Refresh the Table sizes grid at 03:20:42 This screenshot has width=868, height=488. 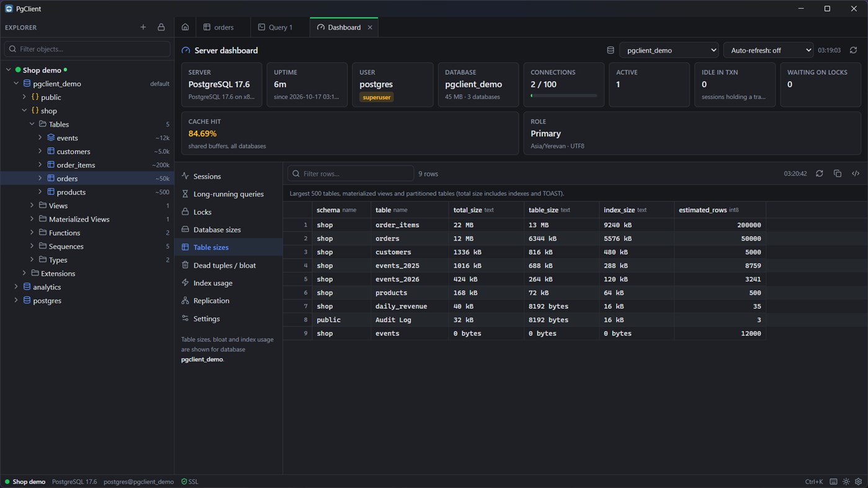(x=820, y=174)
